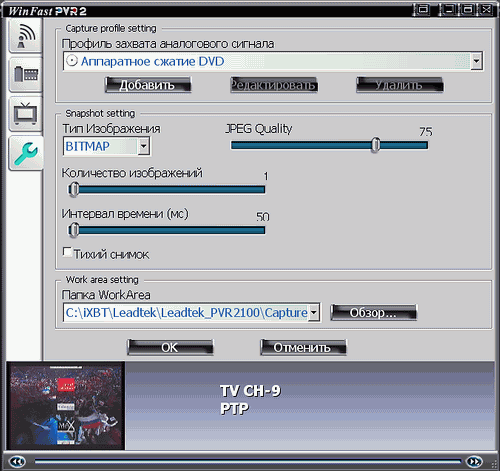Select the wrench tools settings tab
This screenshot has height=471, width=500.
pyautogui.click(x=25, y=153)
